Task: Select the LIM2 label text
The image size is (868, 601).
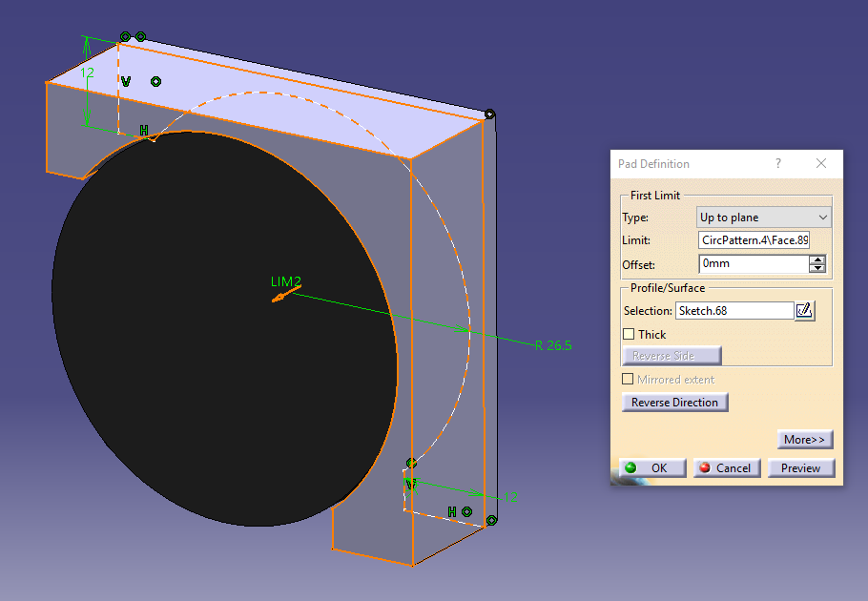Action: [x=286, y=282]
